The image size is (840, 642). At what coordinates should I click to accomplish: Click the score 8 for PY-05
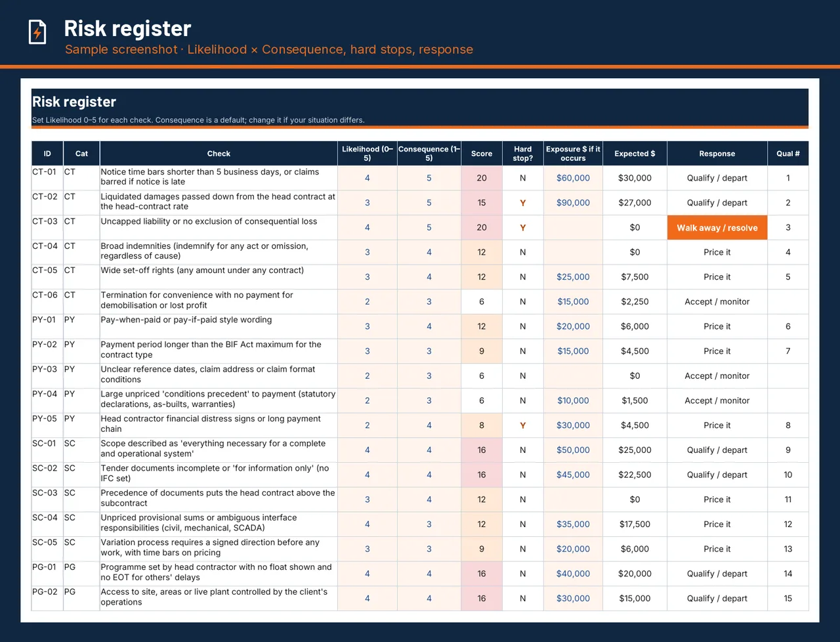(x=482, y=425)
